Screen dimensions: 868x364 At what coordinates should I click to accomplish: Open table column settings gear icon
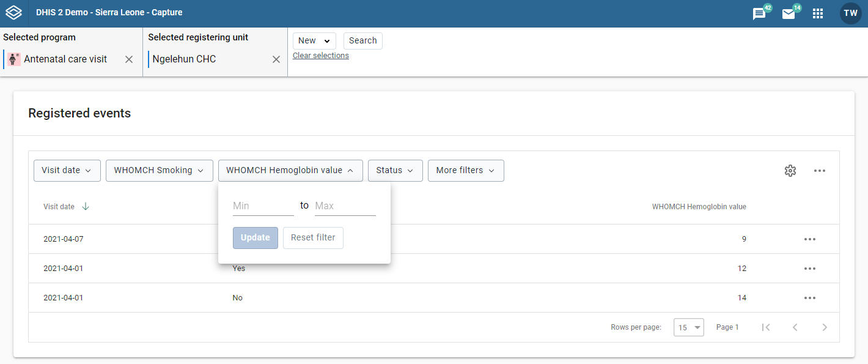pos(790,171)
